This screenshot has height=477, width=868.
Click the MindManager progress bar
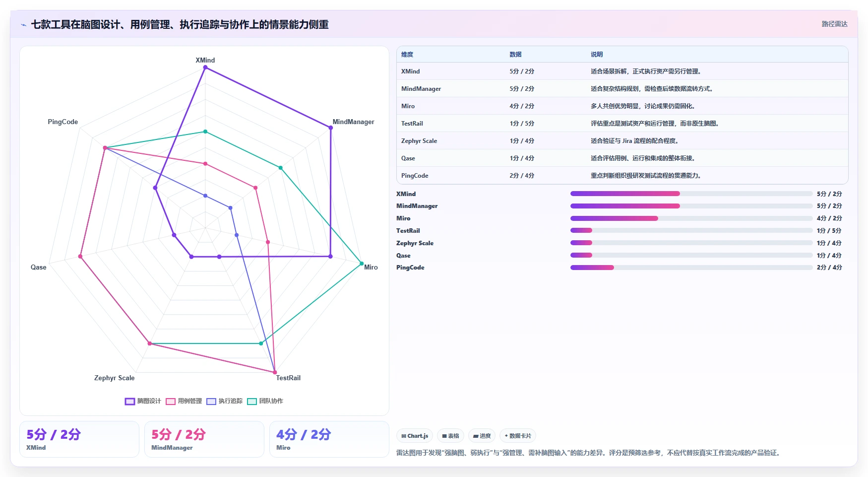pyautogui.click(x=691, y=206)
